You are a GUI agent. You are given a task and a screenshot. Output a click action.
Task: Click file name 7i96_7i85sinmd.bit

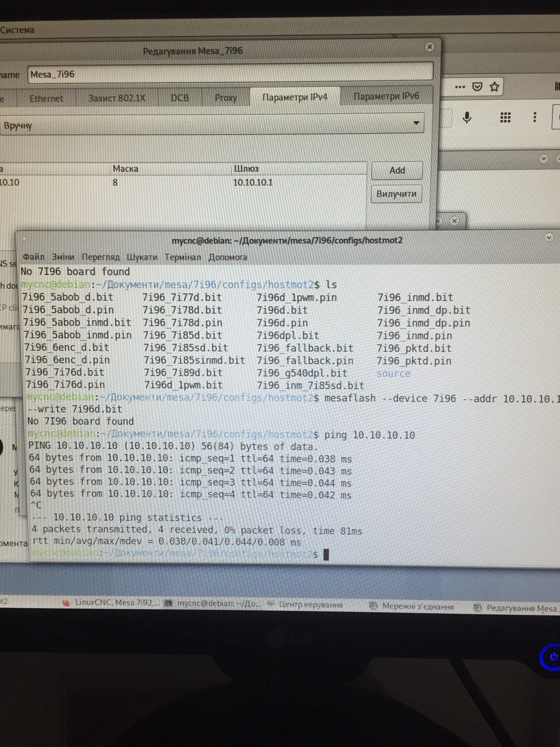coord(194,360)
